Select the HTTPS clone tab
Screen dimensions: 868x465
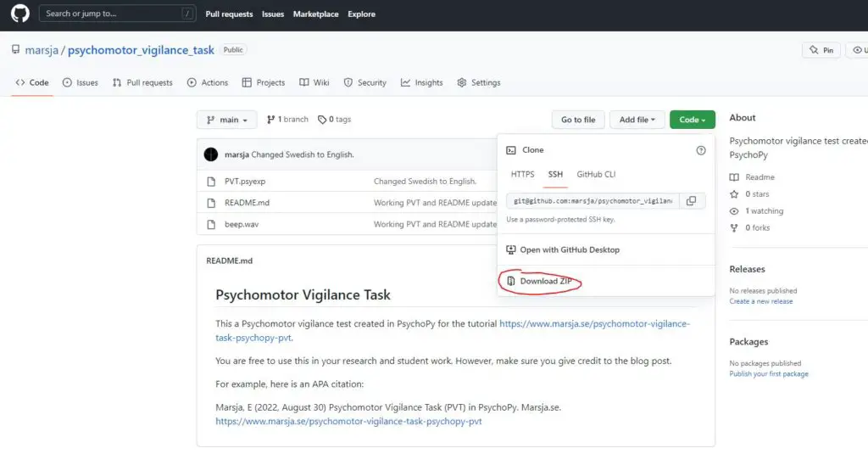click(522, 174)
